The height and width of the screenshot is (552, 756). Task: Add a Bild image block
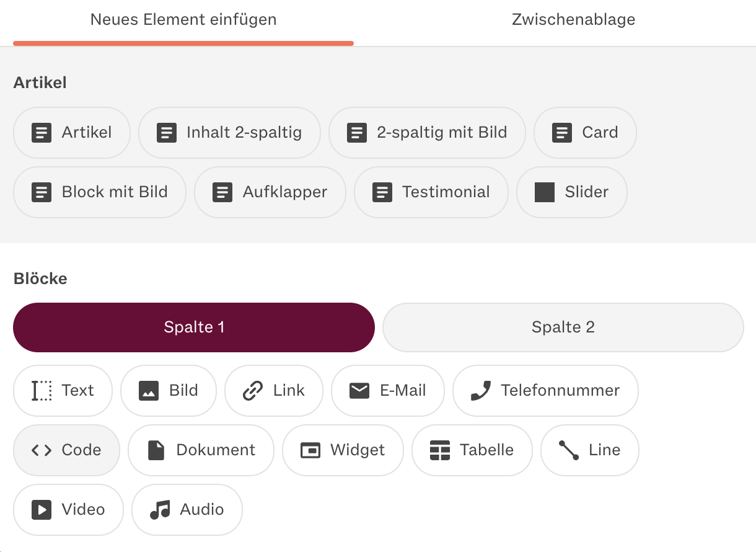169,391
